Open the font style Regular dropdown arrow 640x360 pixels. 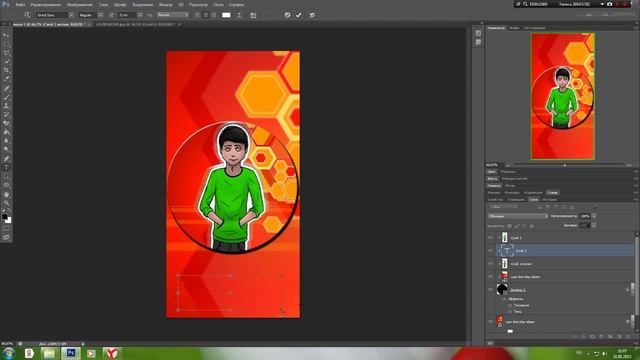(100, 15)
